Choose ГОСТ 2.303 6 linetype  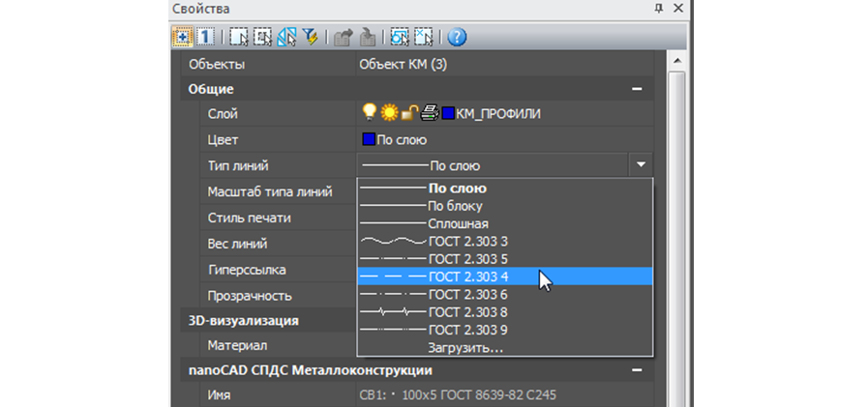[505, 294]
